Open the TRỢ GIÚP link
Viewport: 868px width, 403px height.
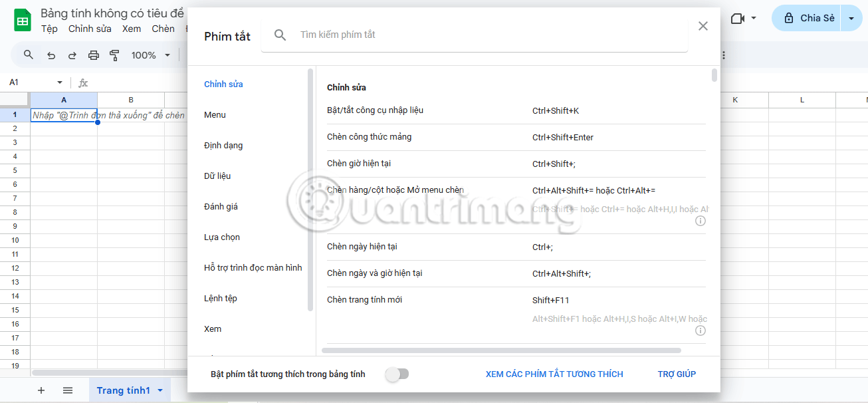point(677,374)
